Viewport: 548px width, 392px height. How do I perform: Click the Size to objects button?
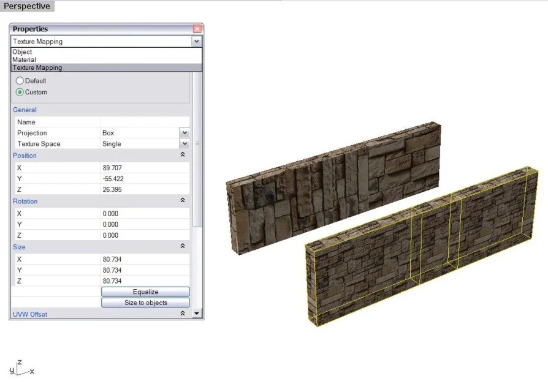145,303
